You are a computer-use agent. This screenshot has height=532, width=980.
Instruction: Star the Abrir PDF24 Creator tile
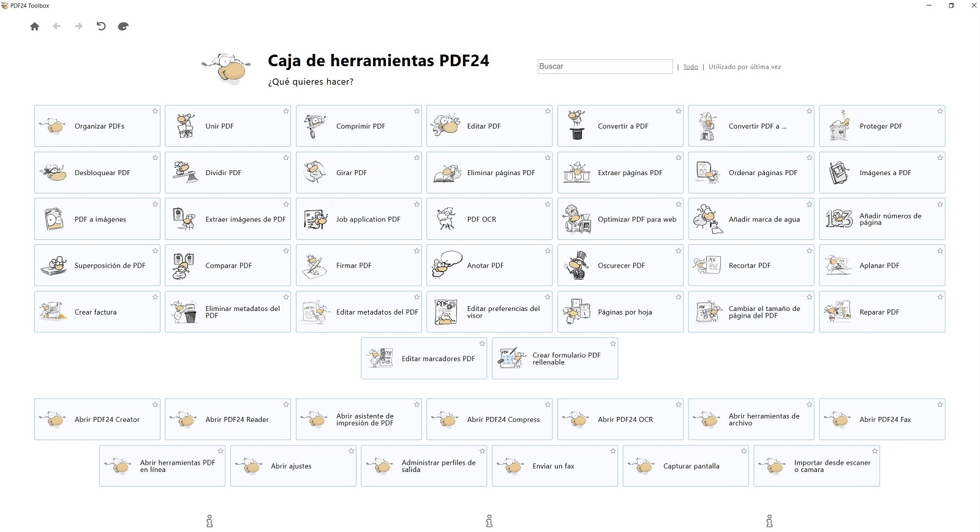tap(155, 405)
